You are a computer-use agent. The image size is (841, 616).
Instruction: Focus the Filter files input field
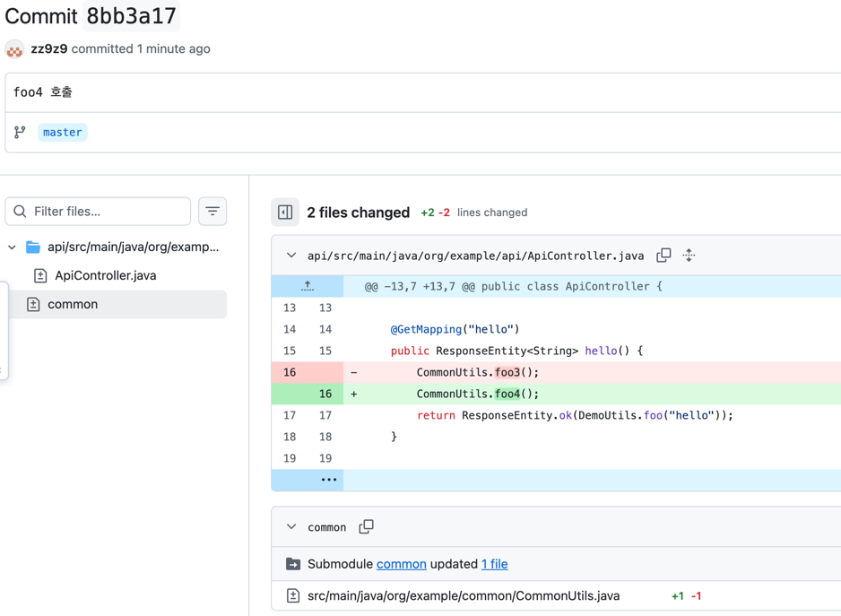[108, 212]
